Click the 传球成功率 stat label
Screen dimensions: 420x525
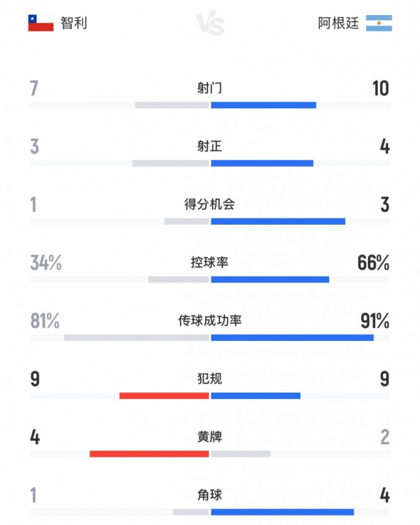pos(209,321)
